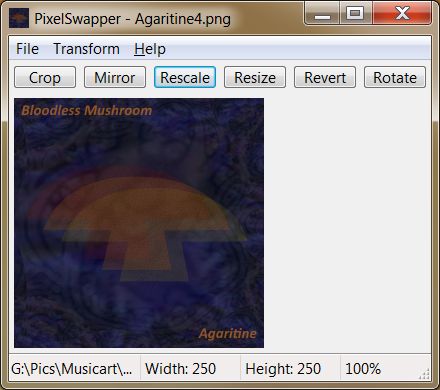
Task: Click the Width: 250 status entry
Action: pos(181,369)
